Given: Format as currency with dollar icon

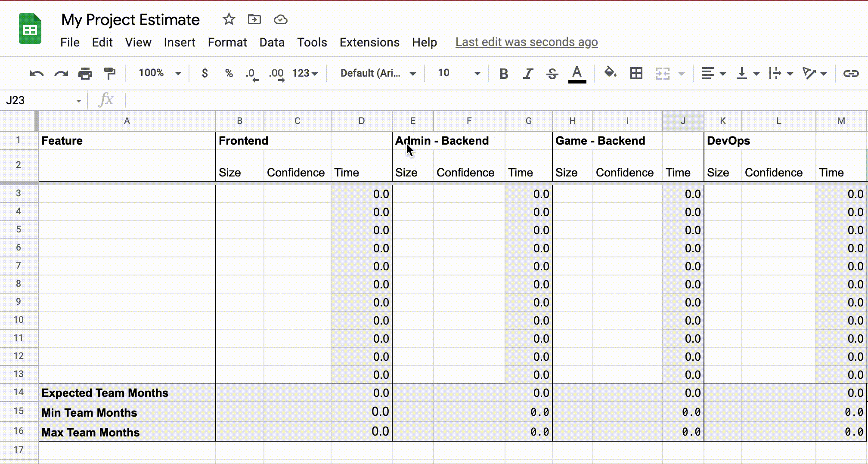Looking at the screenshot, I should tap(205, 73).
